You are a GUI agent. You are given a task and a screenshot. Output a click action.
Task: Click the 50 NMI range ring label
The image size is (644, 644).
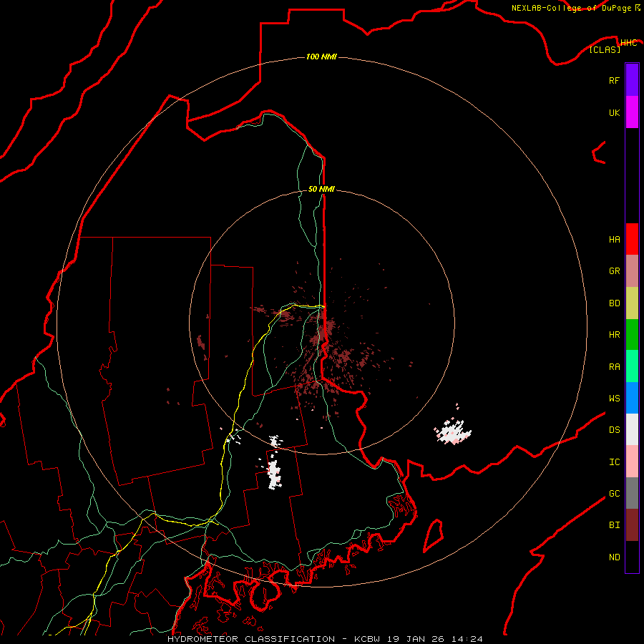coord(321,189)
